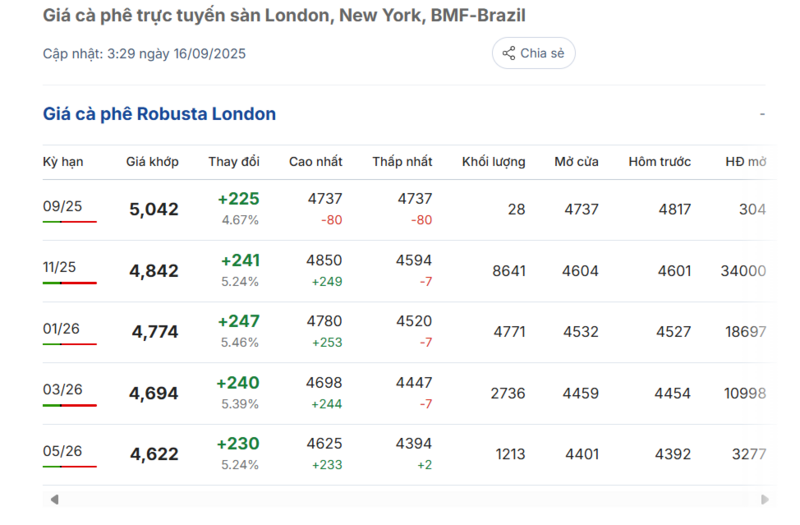Screen dimensions: 800x525
Task: Click the Hôm trước column header
Action: pyautogui.click(x=659, y=162)
